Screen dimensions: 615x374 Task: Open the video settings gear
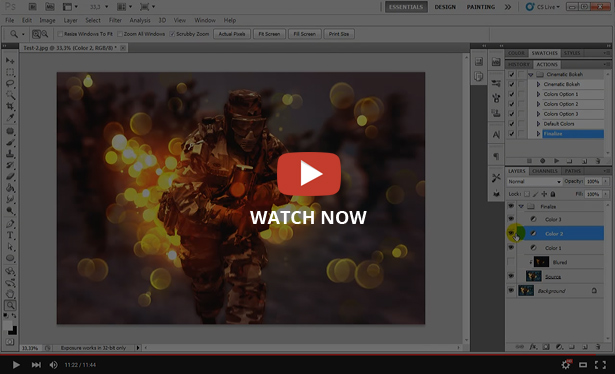pyautogui.click(x=566, y=365)
